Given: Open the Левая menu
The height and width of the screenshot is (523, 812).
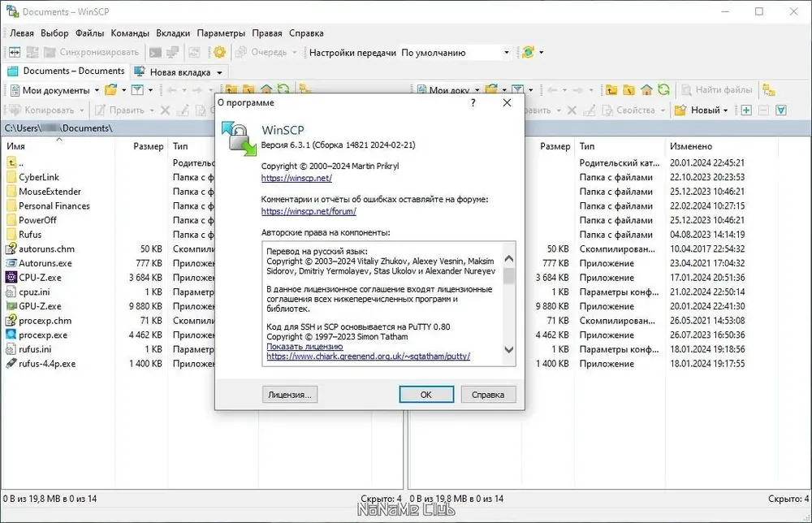Looking at the screenshot, I should click(x=22, y=33).
